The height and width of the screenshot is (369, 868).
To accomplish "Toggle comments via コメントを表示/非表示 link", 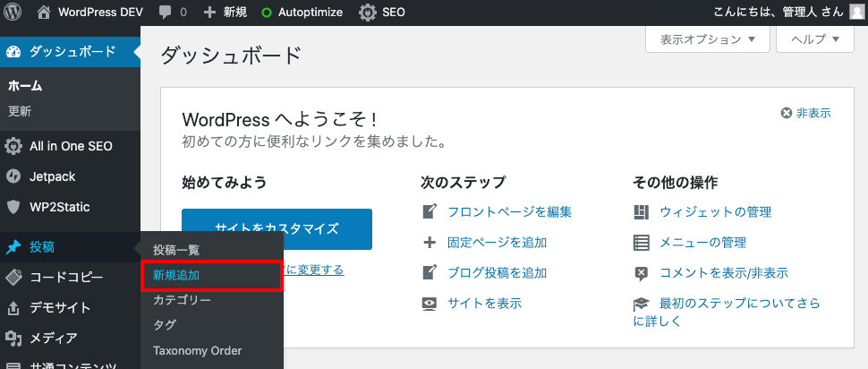I will [723, 273].
